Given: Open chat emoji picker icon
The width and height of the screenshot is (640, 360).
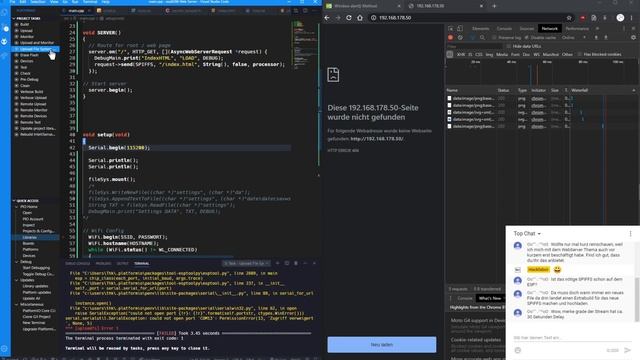Looking at the screenshot, I should tap(518, 350).
